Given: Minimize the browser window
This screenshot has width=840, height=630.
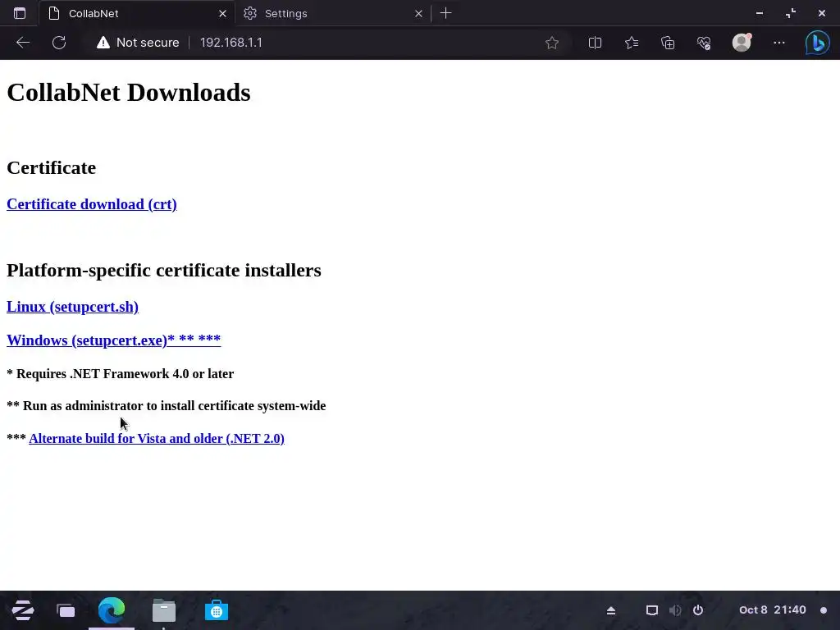Looking at the screenshot, I should click(x=759, y=13).
